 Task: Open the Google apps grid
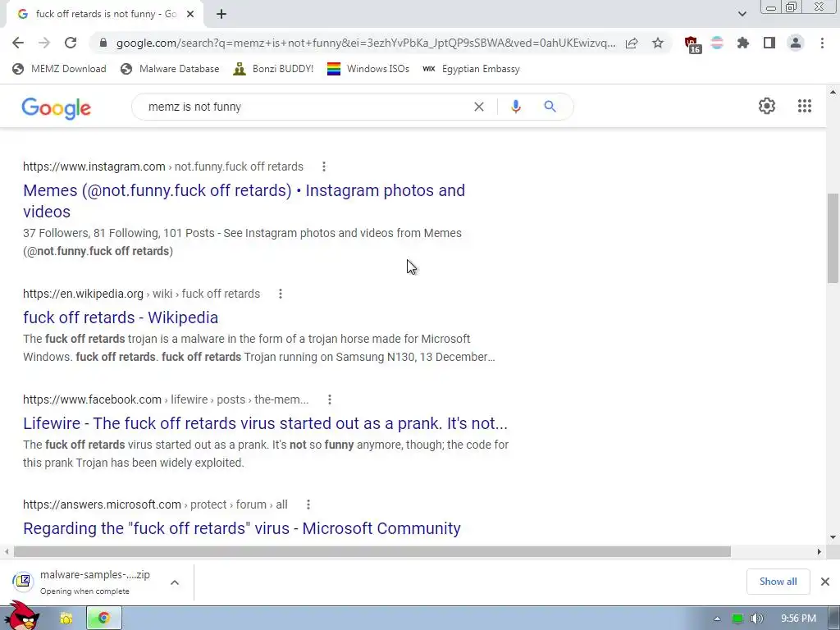coord(805,106)
